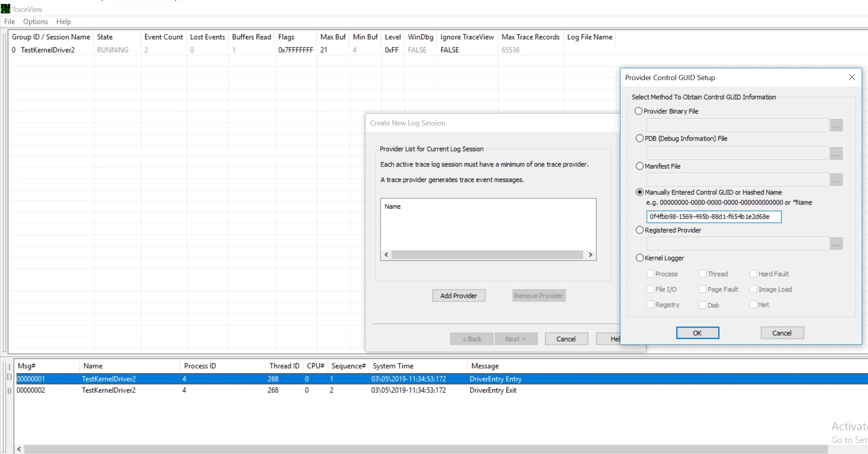Click browse button for Registered Provider
The height and width of the screenshot is (454, 868).
pos(836,244)
